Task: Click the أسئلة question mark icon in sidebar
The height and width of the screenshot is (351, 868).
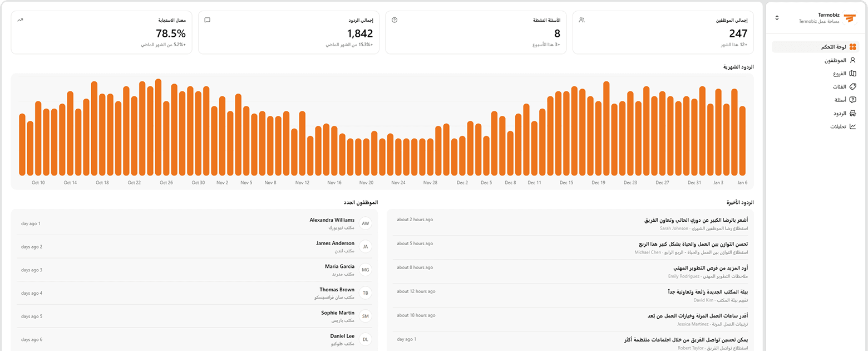Action: tap(852, 100)
